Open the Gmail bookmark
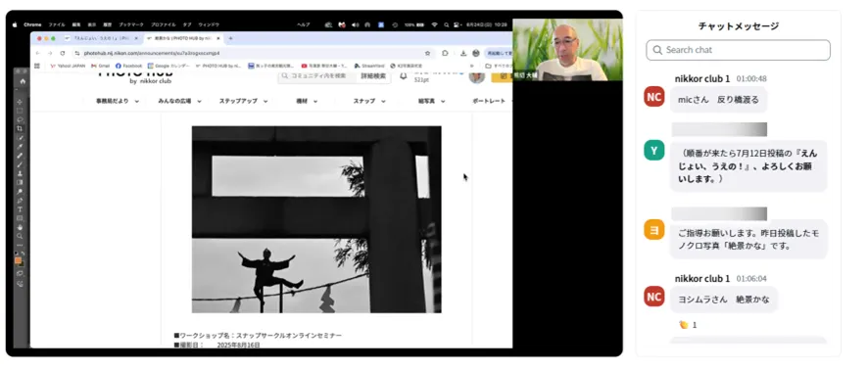Image resolution: width=868 pixels, height=370 pixels. [x=100, y=66]
